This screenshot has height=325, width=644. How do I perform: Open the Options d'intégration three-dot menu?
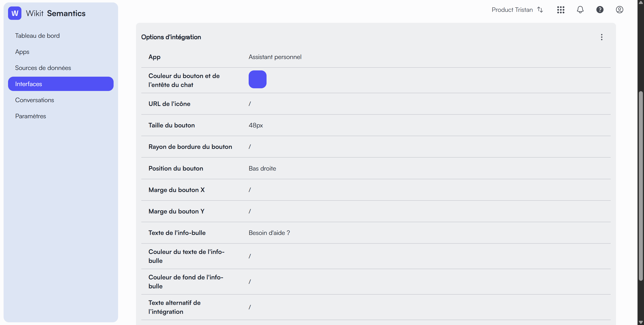(x=602, y=37)
